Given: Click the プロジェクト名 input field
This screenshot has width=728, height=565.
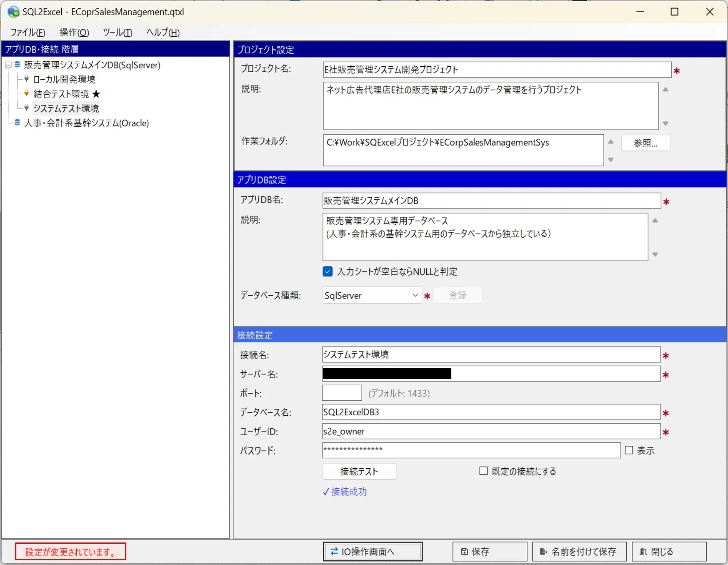Looking at the screenshot, I should click(x=497, y=70).
